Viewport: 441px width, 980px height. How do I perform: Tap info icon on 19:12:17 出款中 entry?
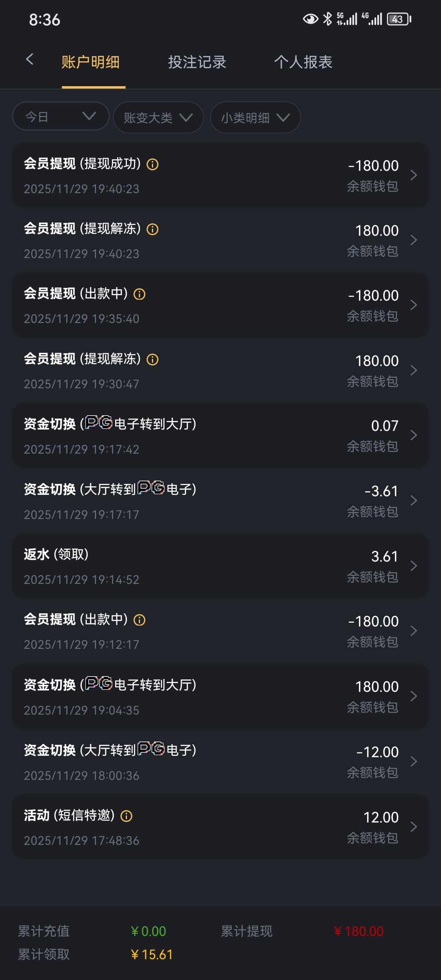tap(140, 620)
